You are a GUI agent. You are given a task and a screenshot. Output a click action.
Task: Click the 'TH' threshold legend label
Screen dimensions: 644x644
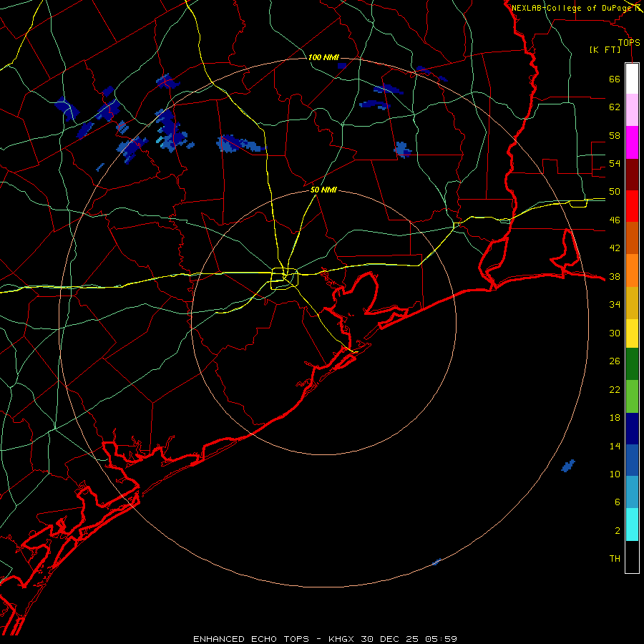(615, 559)
